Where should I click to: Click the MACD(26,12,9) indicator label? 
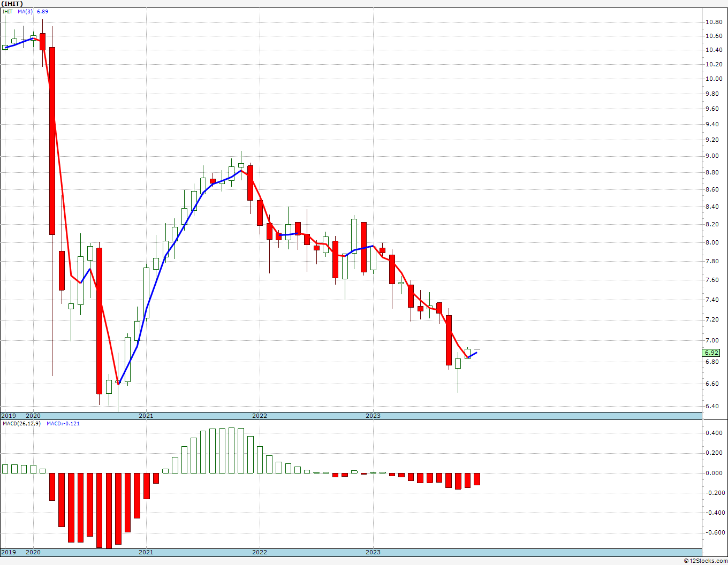pos(21,423)
